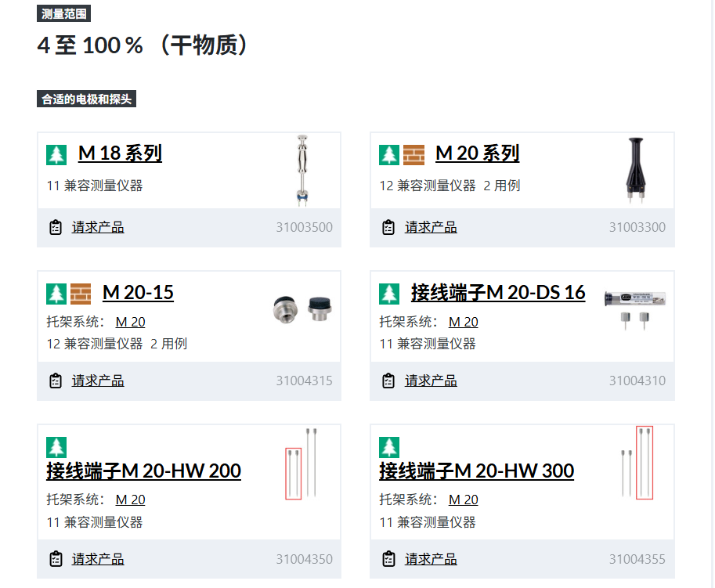Click the M 20 bracket link under M 20-HW 300

pos(464,500)
